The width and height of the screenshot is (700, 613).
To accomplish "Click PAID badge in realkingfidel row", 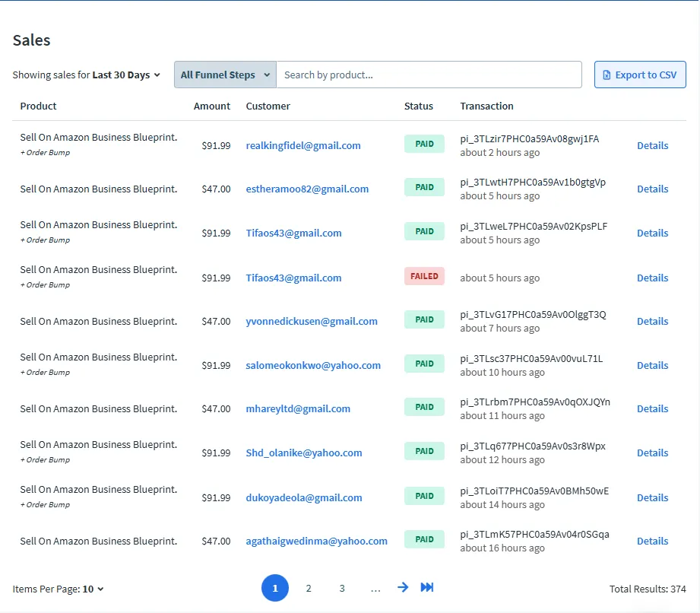I will click(424, 144).
